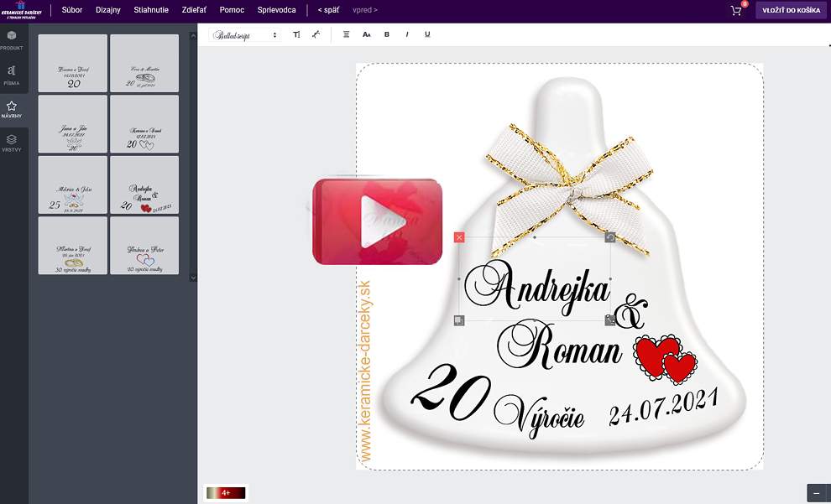
Task: Select the design thumbnail with 25 and doves
Action: pyautogui.click(x=72, y=184)
